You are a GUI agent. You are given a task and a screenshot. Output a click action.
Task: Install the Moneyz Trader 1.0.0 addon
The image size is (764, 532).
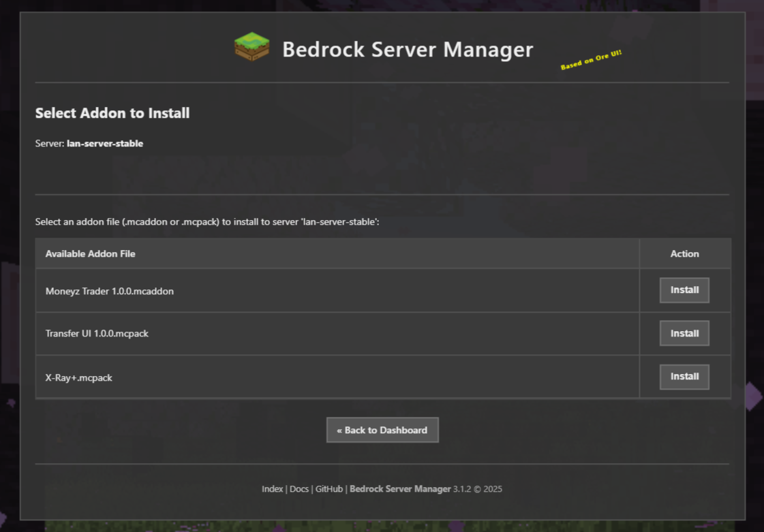pyautogui.click(x=684, y=290)
